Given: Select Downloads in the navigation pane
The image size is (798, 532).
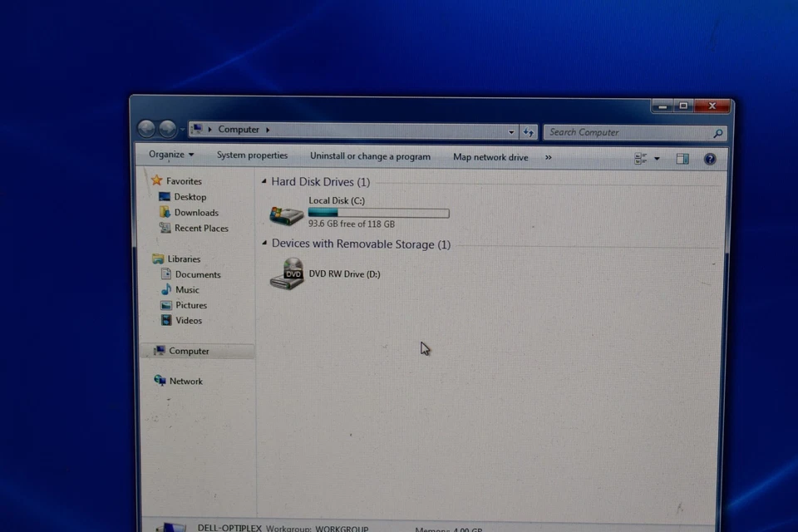Looking at the screenshot, I should click(196, 212).
